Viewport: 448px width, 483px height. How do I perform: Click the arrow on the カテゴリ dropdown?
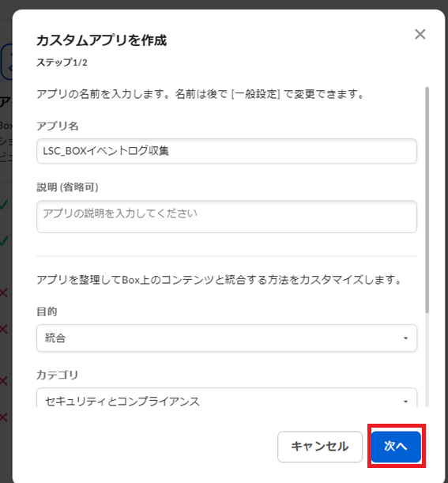[405, 402]
